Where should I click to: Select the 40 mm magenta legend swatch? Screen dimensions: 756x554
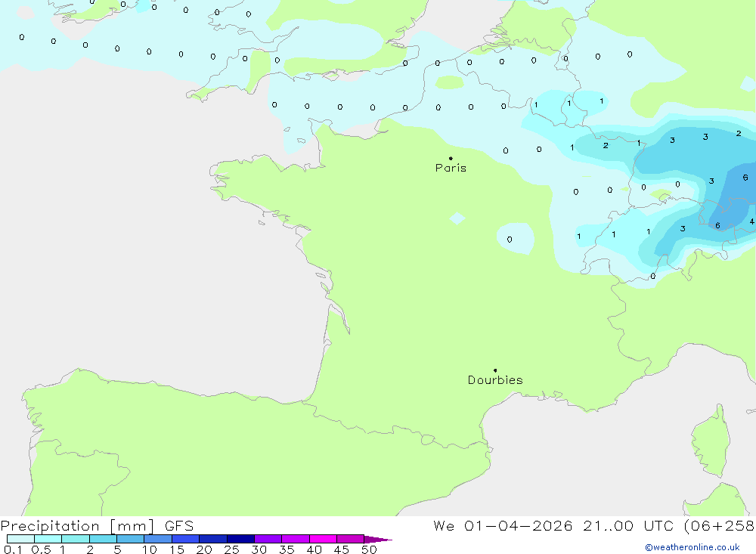point(323,539)
